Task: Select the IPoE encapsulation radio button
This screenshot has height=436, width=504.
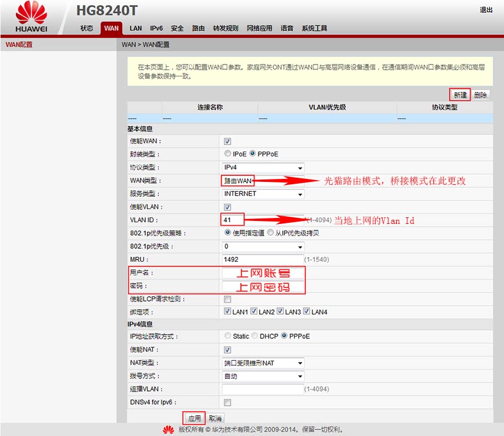Action: coord(228,153)
